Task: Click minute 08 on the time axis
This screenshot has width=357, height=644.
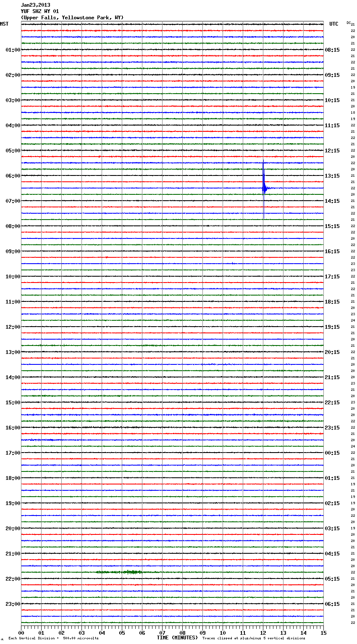Action: (182, 633)
